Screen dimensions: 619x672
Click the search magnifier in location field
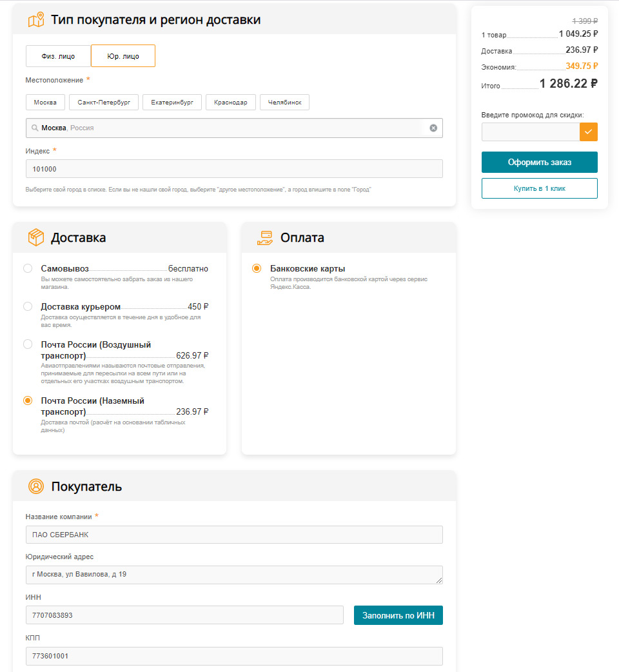pyautogui.click(x=35, y=128)
